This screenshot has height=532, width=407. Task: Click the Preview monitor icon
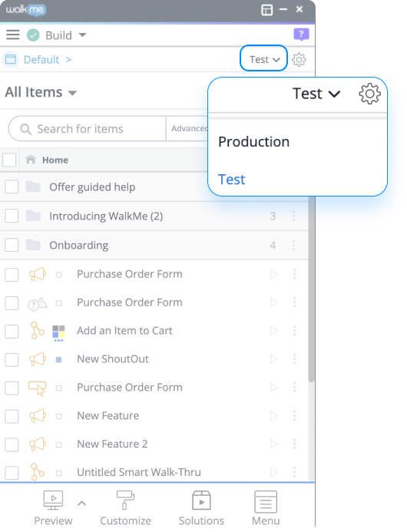(53, 500)
